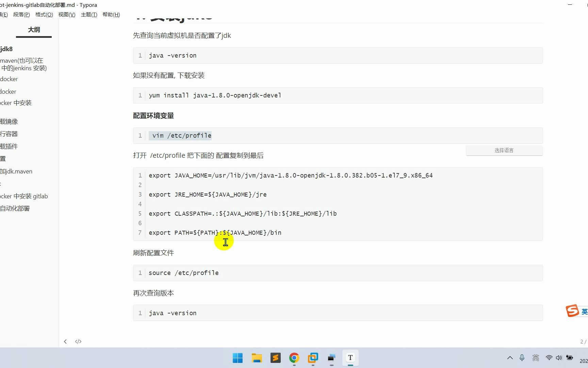Jump to 行容器 outline item
The width and height of the screenshot is (588, 368).
coord(9,134)
